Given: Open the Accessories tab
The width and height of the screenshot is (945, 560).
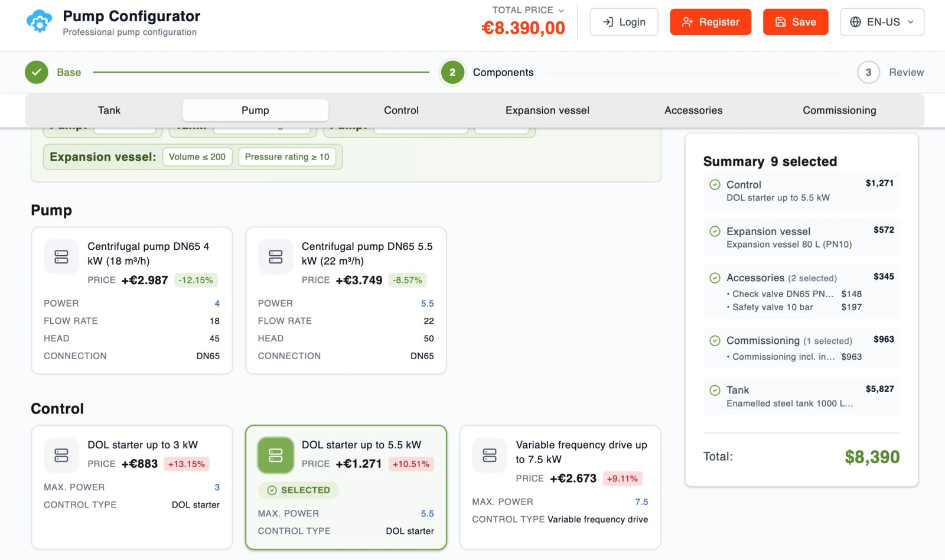Looking at the screenshot, I should [693, 110].
